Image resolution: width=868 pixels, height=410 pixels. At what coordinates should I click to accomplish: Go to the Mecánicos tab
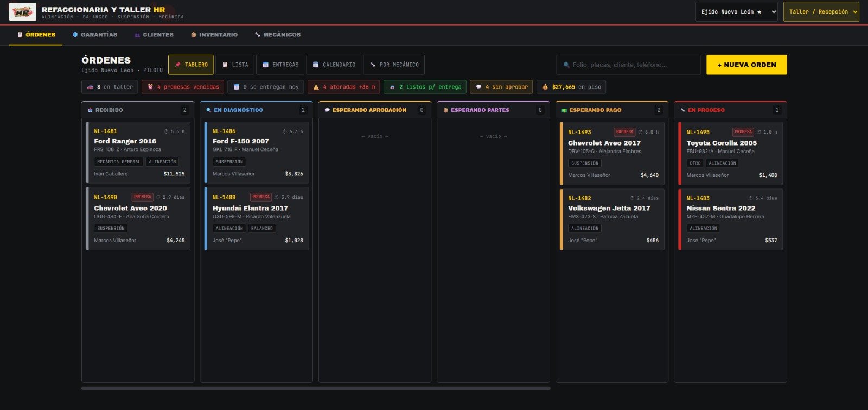tap(277, 35)
